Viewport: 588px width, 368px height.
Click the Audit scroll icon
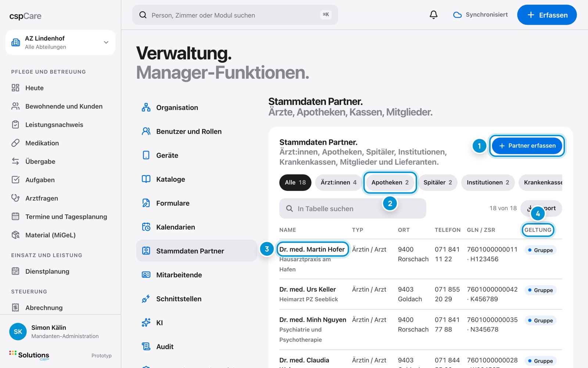pyautogui.click(x=146, y=347)
